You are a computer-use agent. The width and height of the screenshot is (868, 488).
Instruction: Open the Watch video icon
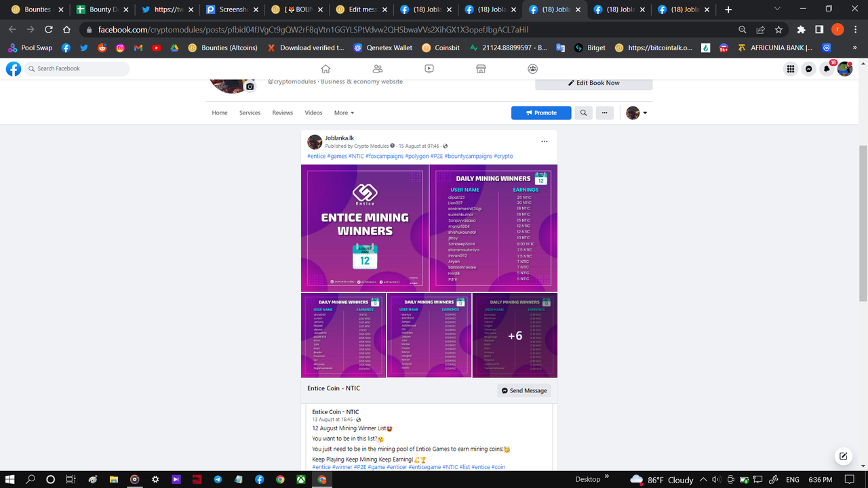coord(429,68)
